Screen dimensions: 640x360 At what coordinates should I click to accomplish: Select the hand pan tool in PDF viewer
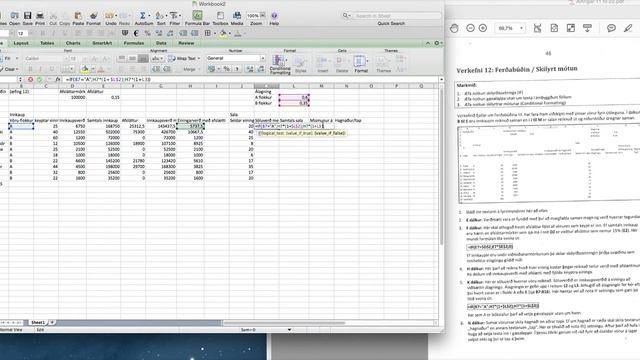454,28
